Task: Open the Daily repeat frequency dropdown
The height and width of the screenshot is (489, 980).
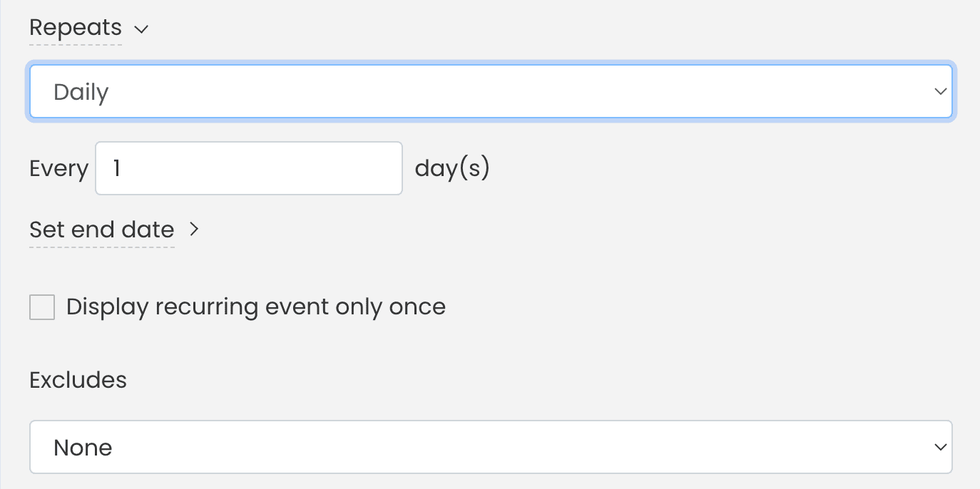Action: tap(491, 91)
